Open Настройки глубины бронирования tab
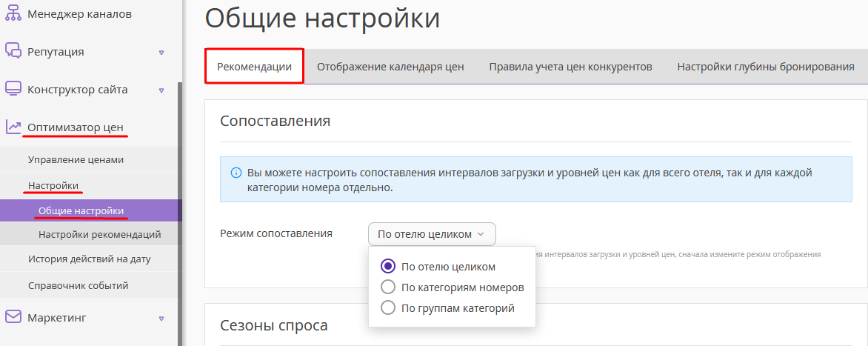This screenshot has width=868, height=346. point(766,67)
